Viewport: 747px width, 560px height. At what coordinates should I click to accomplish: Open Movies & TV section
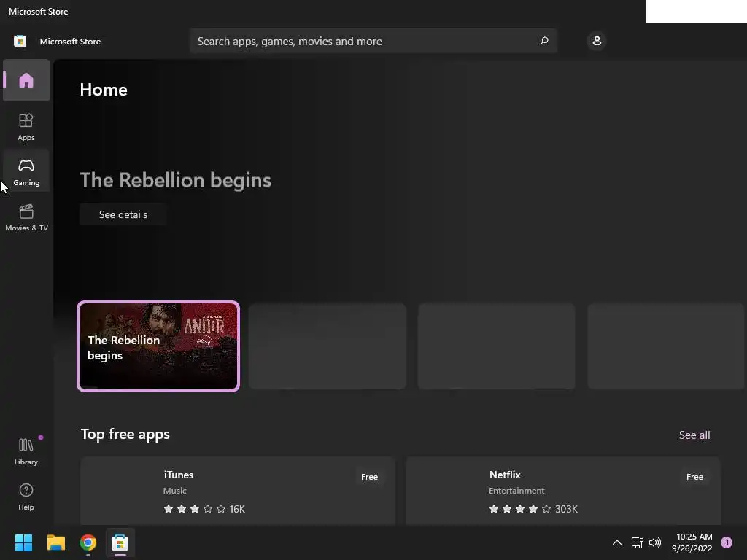(x=26, y=217)
